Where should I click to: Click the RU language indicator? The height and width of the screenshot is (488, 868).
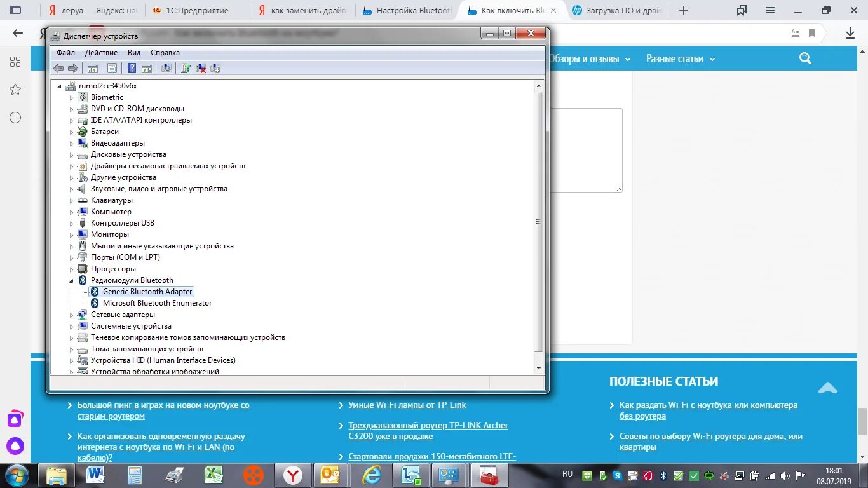pyautogui.click(x=567, y=474)
